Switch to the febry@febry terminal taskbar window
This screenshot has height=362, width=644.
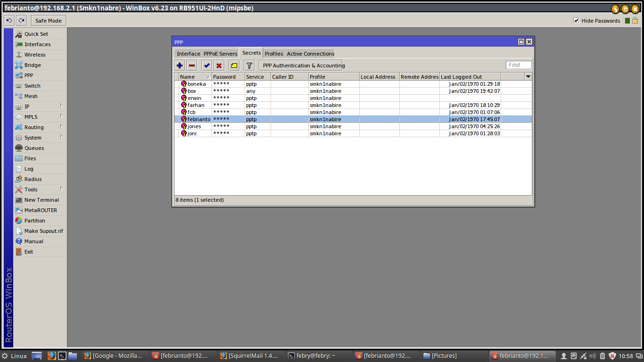pyautogui.click(x=319, y=356)
